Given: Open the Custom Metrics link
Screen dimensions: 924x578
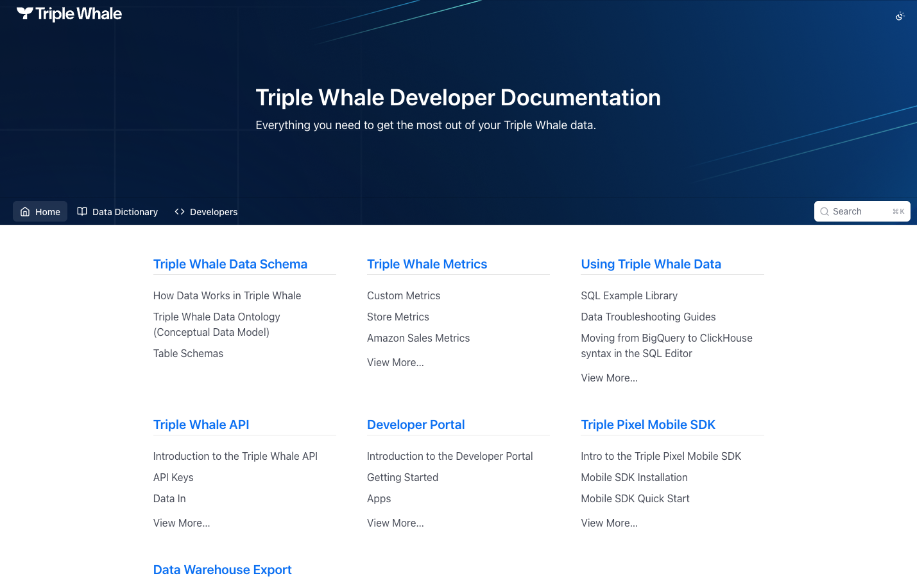Looking at the screenshot, I should 404,295.
